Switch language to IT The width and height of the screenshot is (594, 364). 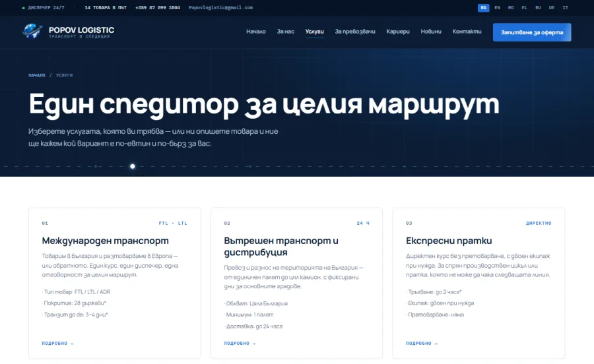click(x=565, y=7)
